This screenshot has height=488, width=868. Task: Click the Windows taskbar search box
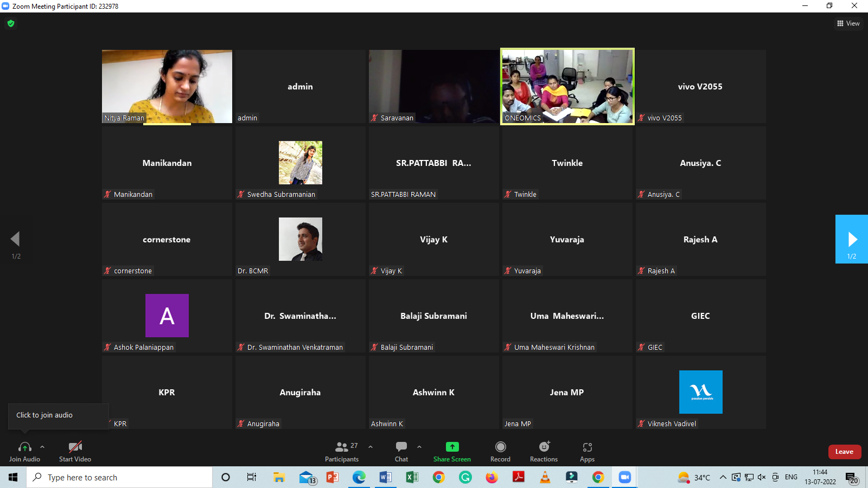coord(119,477)
